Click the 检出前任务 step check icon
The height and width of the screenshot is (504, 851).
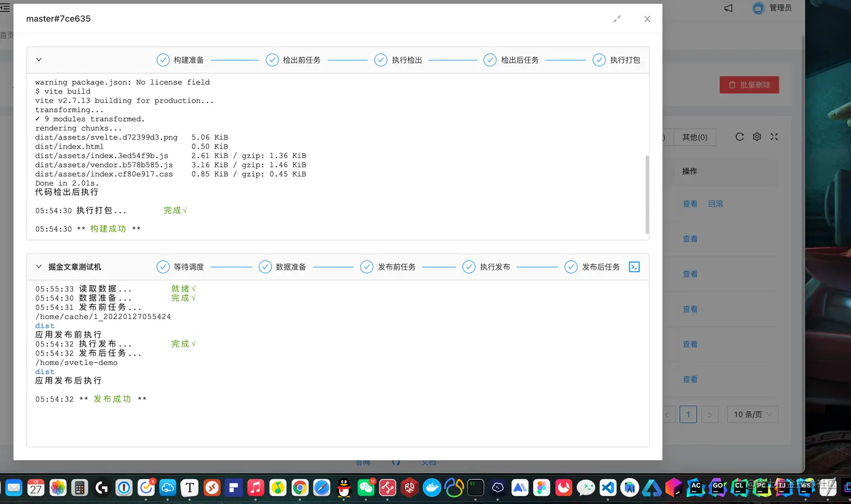[272, 60]
